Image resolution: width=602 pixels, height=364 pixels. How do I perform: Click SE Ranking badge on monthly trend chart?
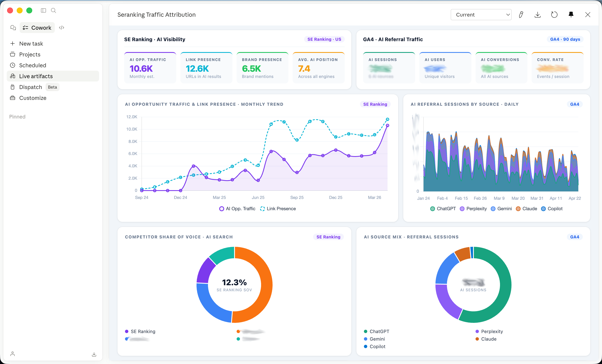point(375,104)
